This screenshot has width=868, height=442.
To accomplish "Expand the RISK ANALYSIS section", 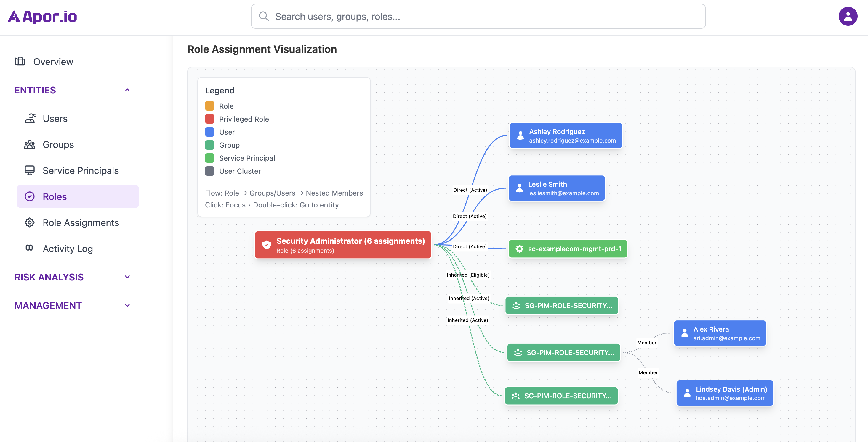I will [x=127, y=277].
